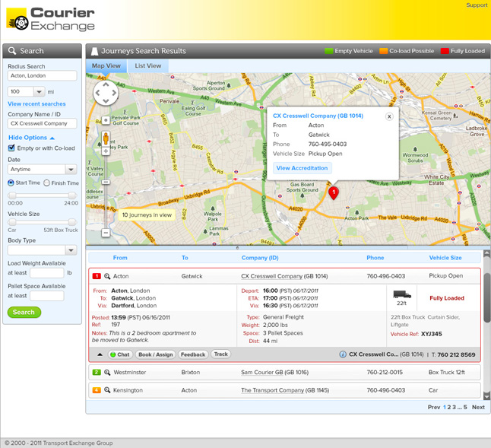Click the map zoom slider handle
Viewport: 491px width, 448px height.
106,182
